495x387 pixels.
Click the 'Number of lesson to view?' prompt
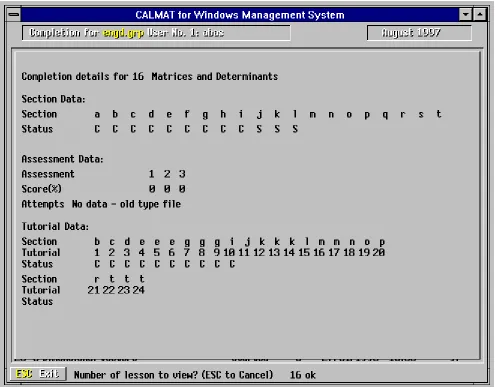173,375
